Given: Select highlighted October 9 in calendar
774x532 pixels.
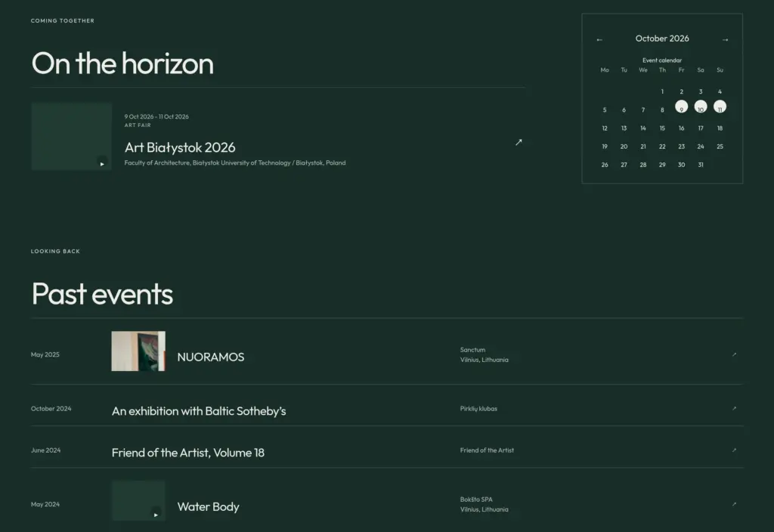Looking at the screenshot, I should click(681, 107).
